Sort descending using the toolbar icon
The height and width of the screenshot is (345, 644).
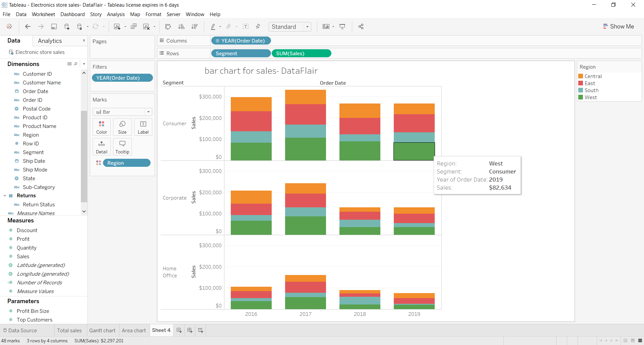pyautogui.click(x=195, y=26)
